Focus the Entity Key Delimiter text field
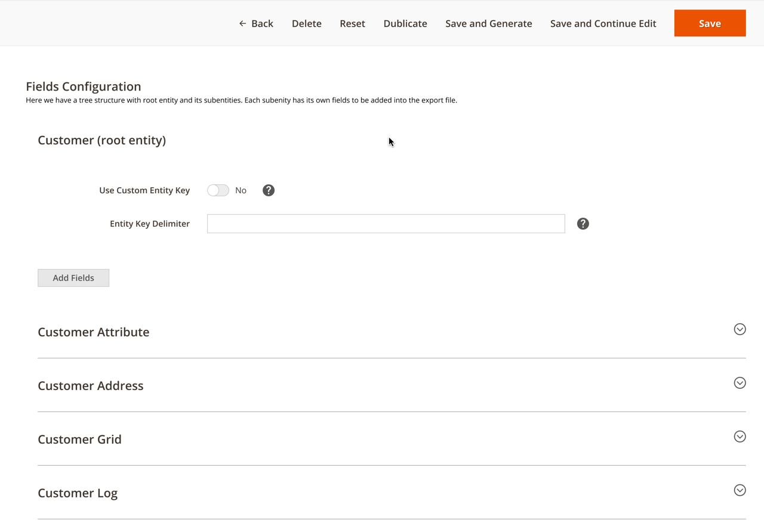Screen dimensions: 764x532 386,224
